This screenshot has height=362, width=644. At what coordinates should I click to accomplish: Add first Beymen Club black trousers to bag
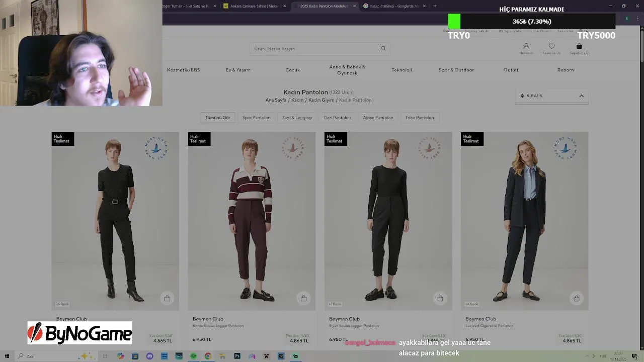pyautogui.click(x=167, y=298)
